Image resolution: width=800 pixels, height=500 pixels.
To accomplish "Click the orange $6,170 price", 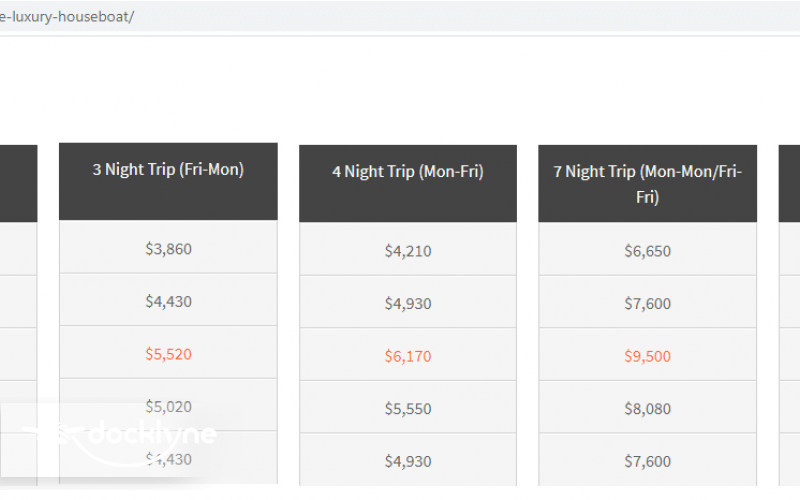I will [x=408, y=355].
